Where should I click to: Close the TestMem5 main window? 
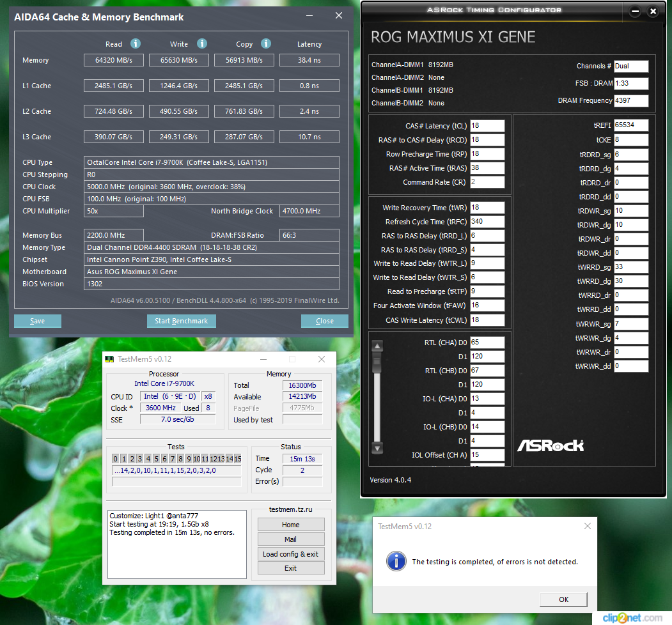(322, 359)
